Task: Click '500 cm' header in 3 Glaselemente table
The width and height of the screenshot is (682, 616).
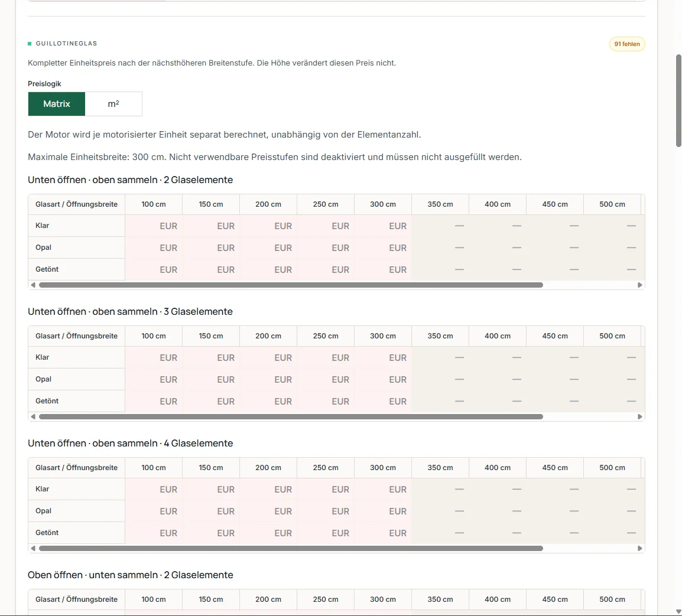Action: (612, 336)
